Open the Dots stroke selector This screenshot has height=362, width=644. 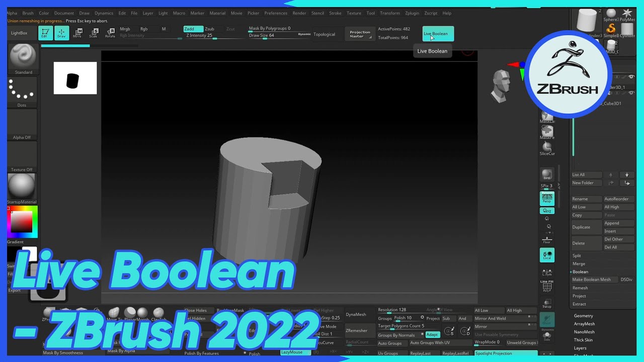click(x=22, y=93)
